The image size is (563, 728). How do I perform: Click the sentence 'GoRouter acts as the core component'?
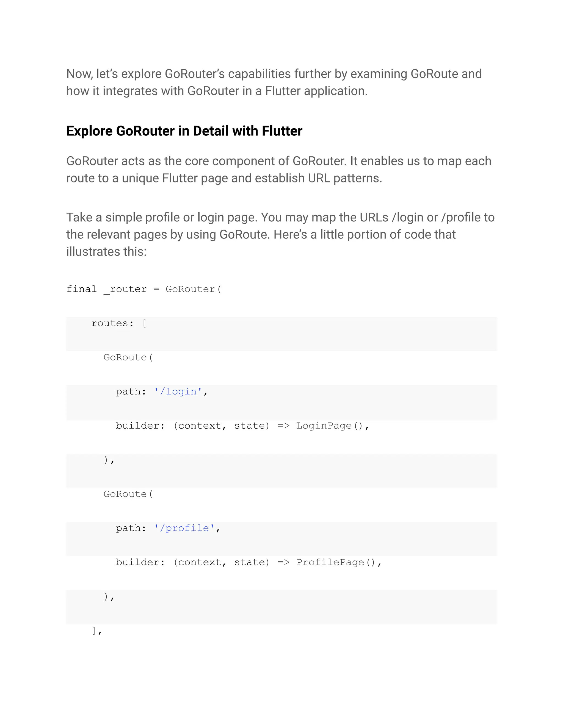point(207,161)
